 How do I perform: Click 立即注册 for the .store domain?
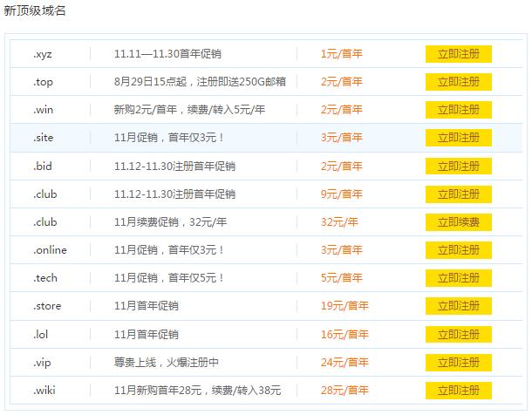458,306
